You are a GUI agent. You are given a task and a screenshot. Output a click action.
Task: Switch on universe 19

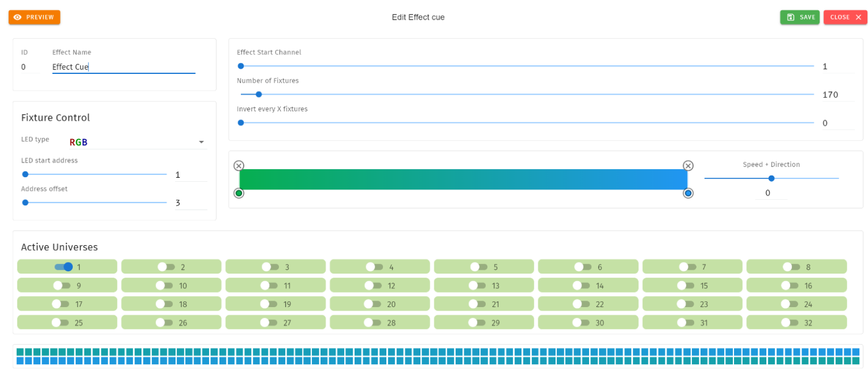[x=269, y=304]
